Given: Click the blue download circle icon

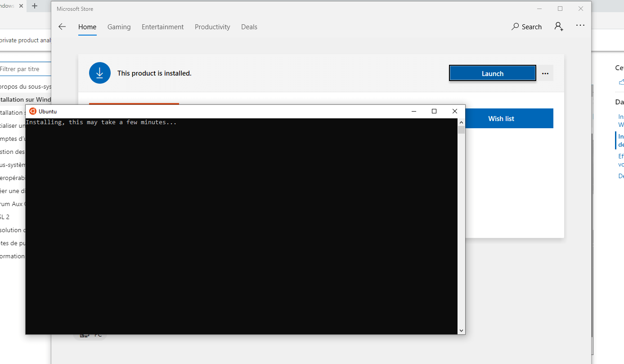Looking at the screenshot, I should [100, 73].
